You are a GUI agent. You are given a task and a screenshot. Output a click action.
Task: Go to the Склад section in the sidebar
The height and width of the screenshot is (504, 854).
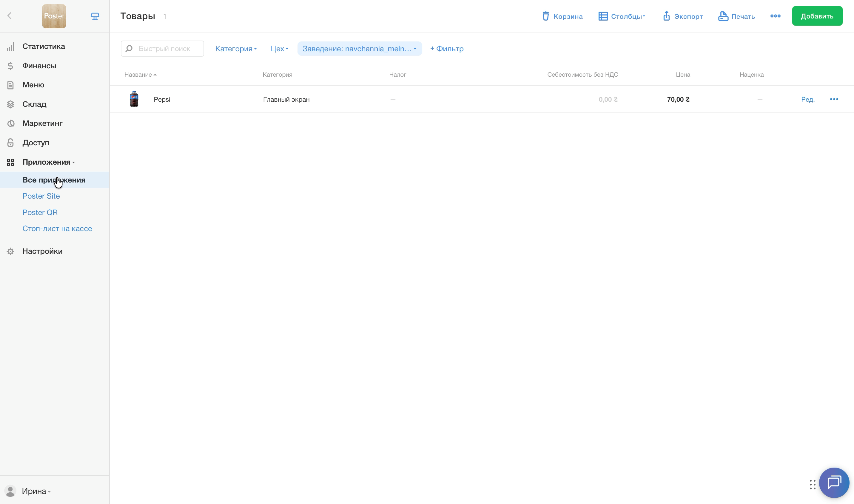click(x=34, y=104)
